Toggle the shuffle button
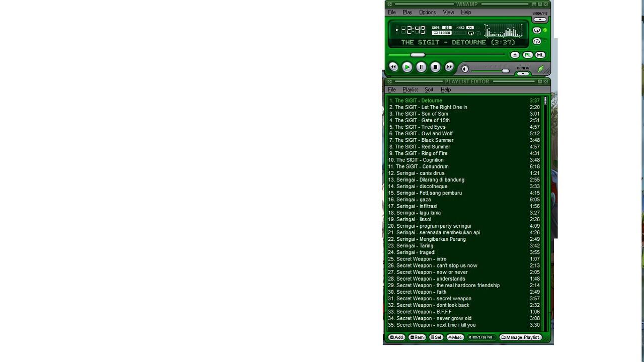Viewport: 644px width, 362px height. tap(537, 41)
